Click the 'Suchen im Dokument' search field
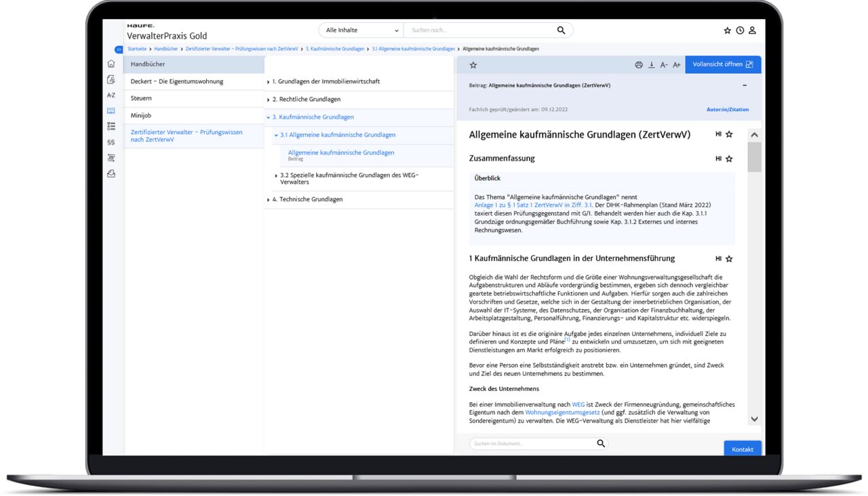Screen dimensions: 868x496 tap(532, 444)
